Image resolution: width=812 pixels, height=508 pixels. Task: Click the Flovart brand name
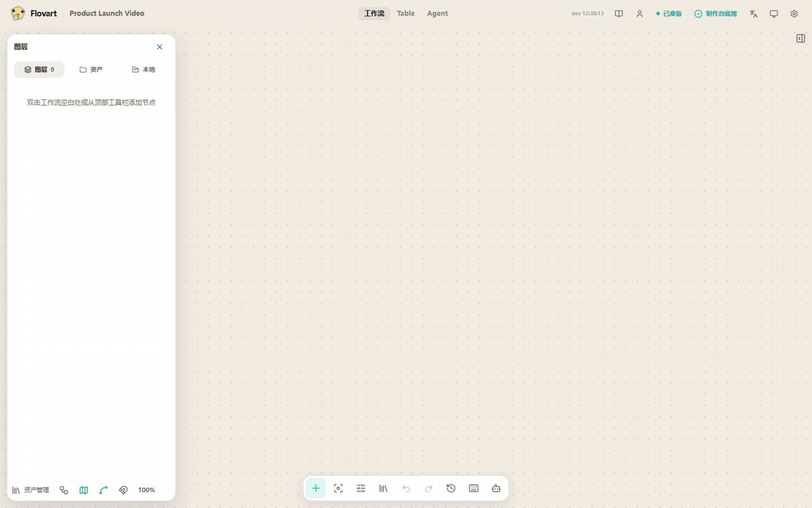(43, 14)
